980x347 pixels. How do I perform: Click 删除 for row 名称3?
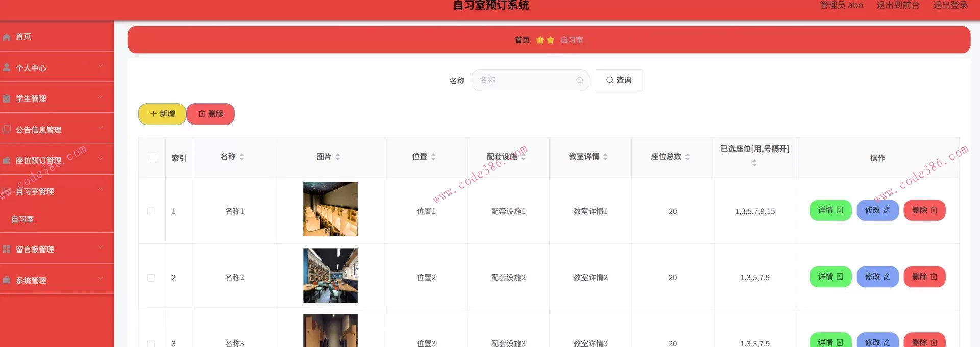tap(924, 340)
